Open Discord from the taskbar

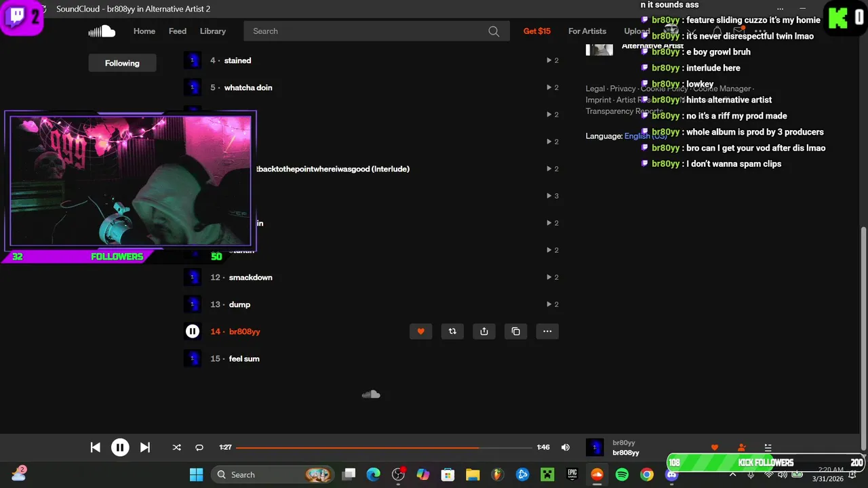tap(671, 474)
